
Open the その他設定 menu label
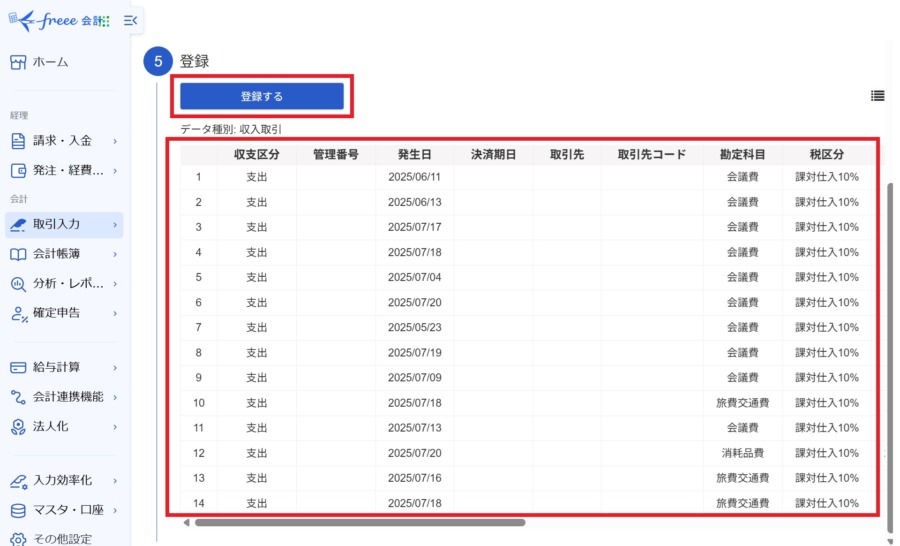(62, 539)
